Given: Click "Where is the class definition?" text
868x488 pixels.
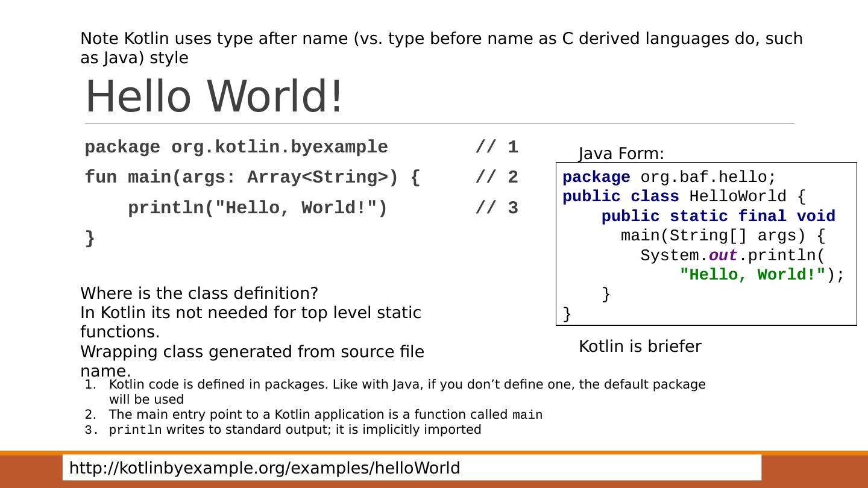Looking at the screenshot, I should click(x=199, y=293).
